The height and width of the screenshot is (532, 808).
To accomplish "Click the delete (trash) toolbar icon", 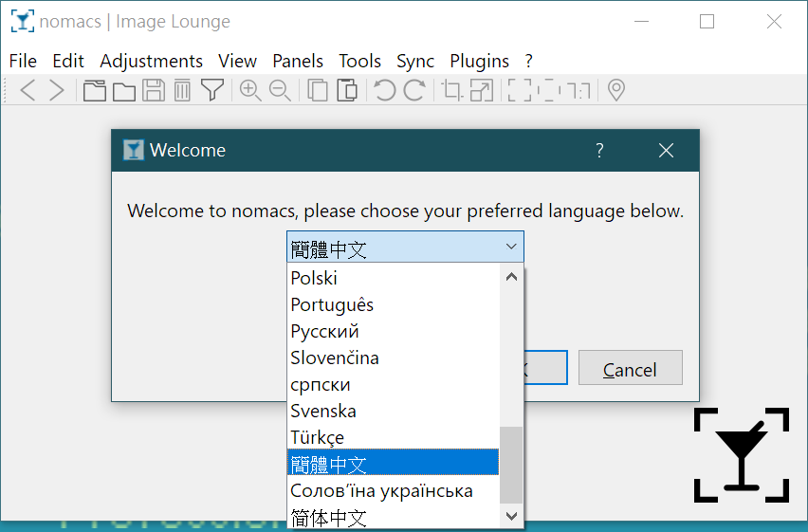I will point(183,90).
